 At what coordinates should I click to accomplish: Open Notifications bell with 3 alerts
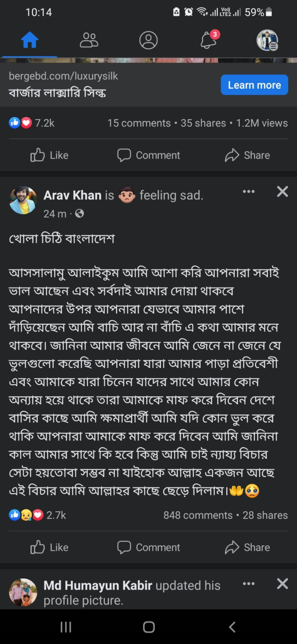(x=208, y=40)
